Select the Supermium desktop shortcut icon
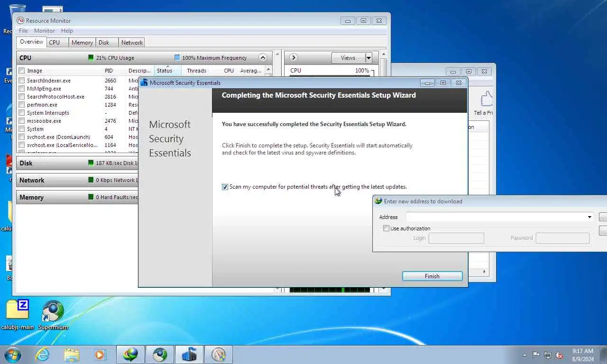 (53, 315)
